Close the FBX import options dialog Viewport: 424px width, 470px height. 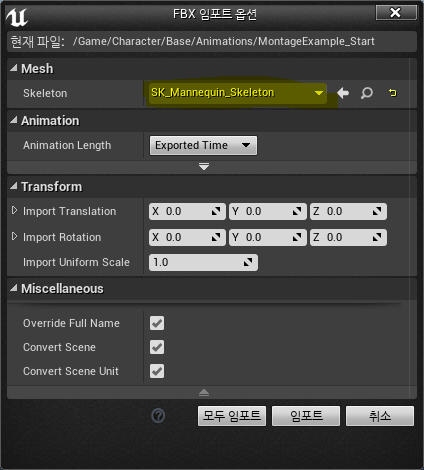[x=396, y=13]
